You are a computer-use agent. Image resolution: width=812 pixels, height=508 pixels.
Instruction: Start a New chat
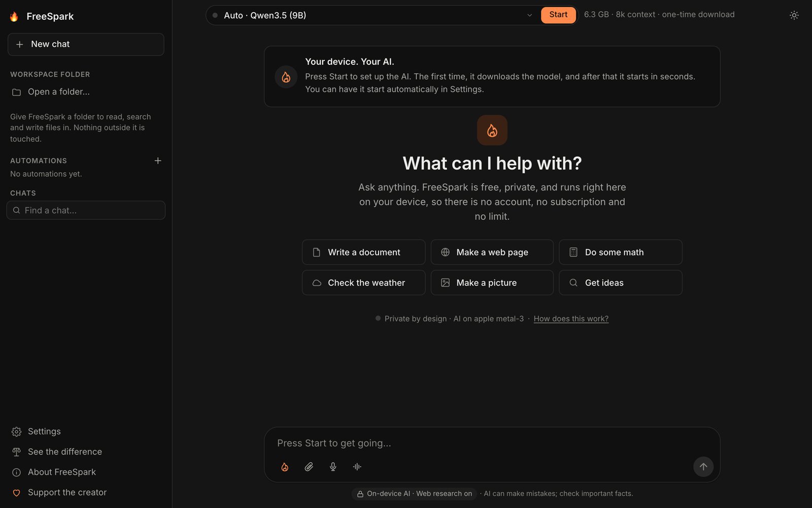[x=86, y=44]
